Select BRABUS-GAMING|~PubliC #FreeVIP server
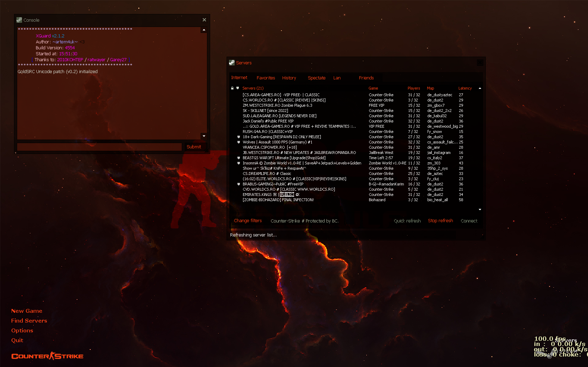Screen dimensions: 588x367 [354, 184]
